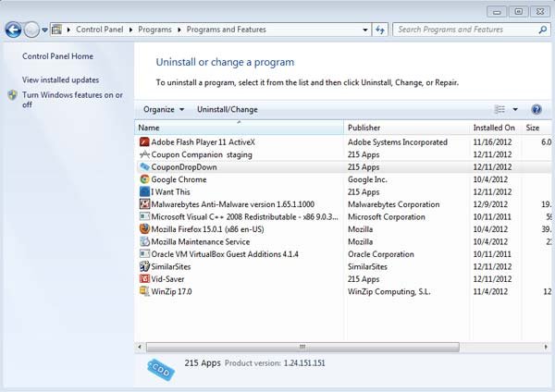This screenshot has width=555, height=392.
Task: Click the SimilarSites program icon
Action: point(144,266)
